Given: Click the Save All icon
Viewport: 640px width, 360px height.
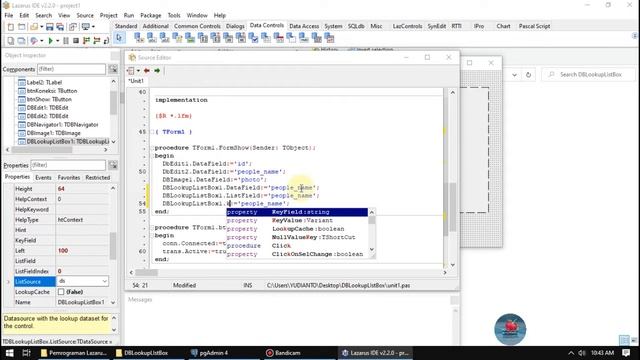Looking at the screenshot, I should (60, 27).
